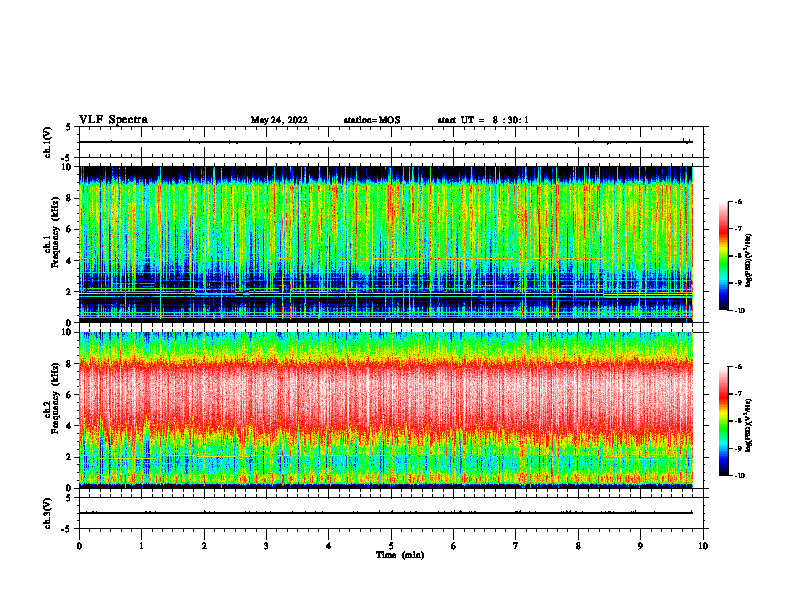
Task: Click the ch.2 frequency tick label "10"
Action: pyautogui.click(x=67, y=332)
